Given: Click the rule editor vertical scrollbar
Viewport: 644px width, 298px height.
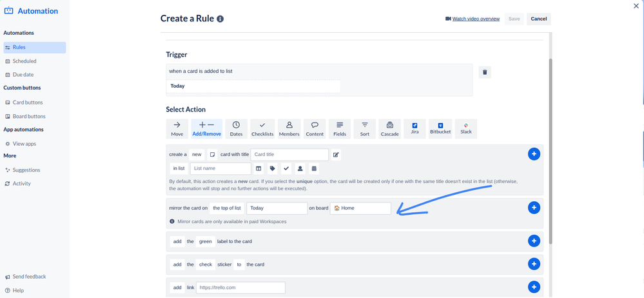Looking at the screenshot, I should [x=551, y=150].
